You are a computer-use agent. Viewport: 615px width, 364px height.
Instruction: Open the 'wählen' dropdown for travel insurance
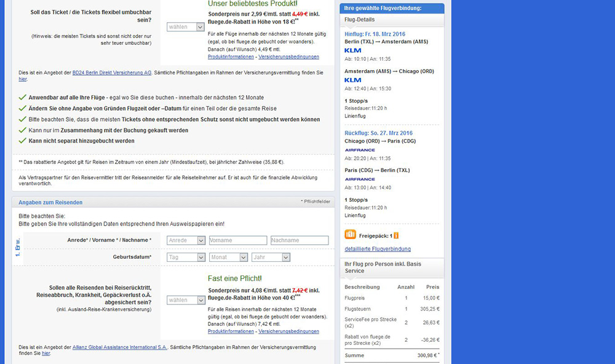point(186,300)
